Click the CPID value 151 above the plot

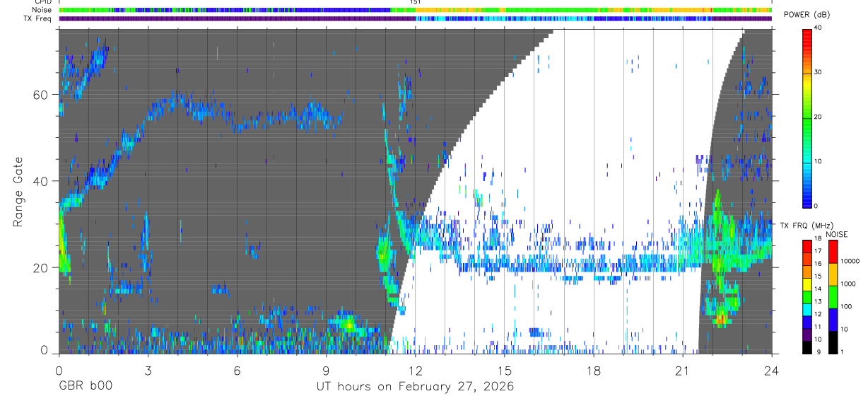click(415, 2)
